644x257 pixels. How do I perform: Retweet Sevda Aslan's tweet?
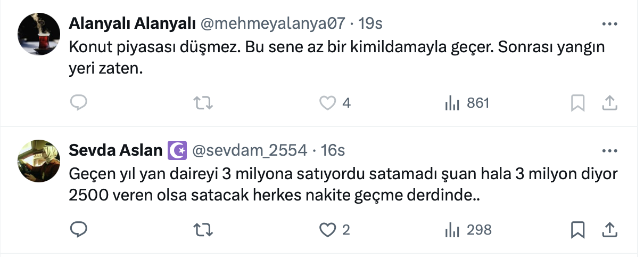202,229
